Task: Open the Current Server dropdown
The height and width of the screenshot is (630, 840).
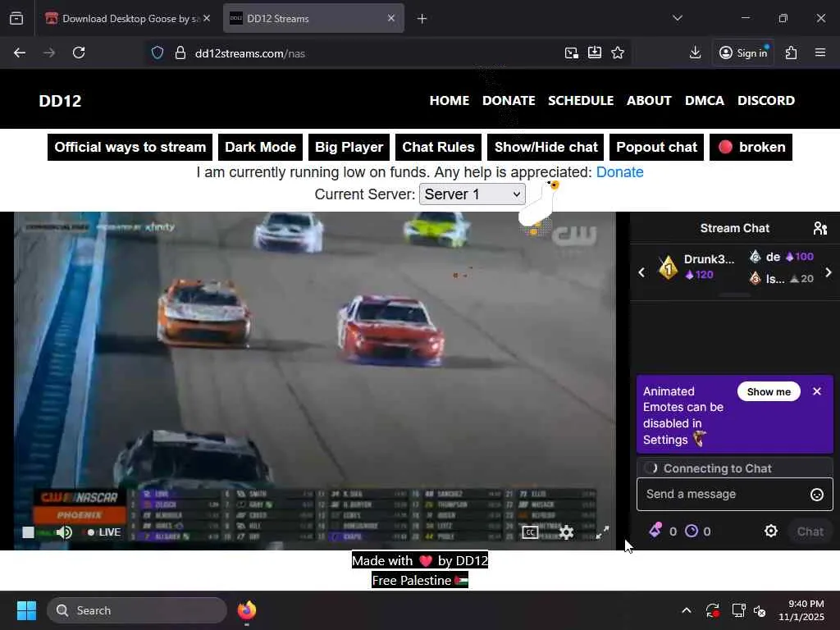Action: pos(472,194)
